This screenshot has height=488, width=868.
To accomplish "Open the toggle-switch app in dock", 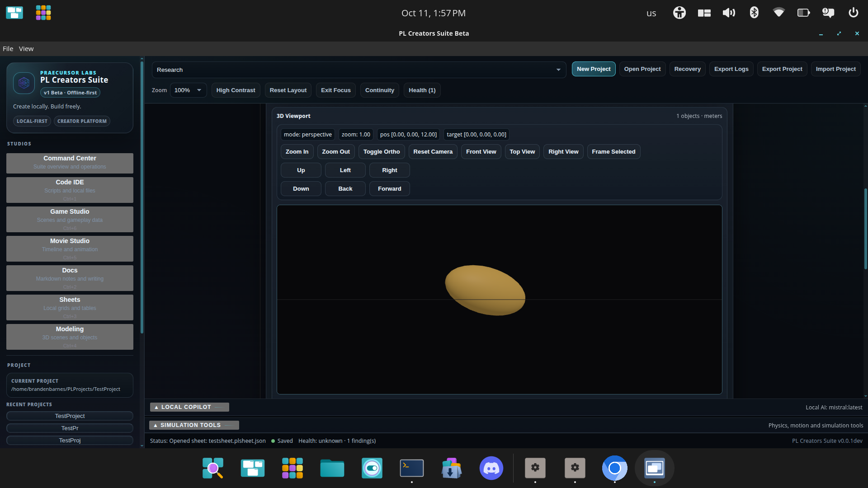I will 372,468.
